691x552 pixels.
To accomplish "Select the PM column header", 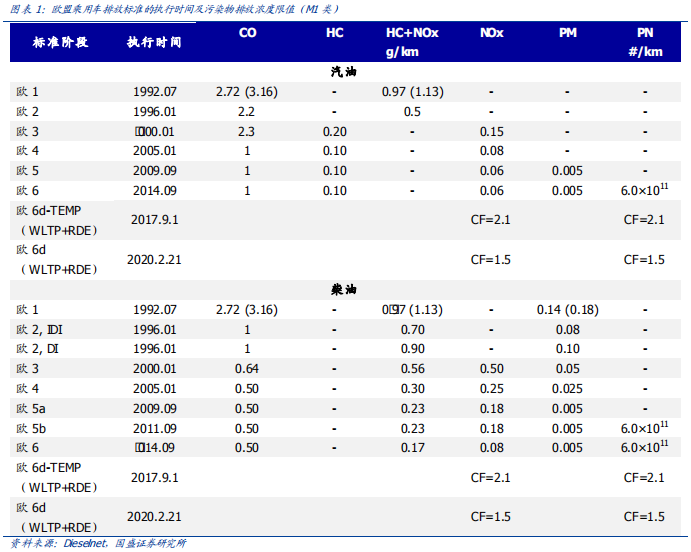I will pyautogui.click(x=567, y=33).
